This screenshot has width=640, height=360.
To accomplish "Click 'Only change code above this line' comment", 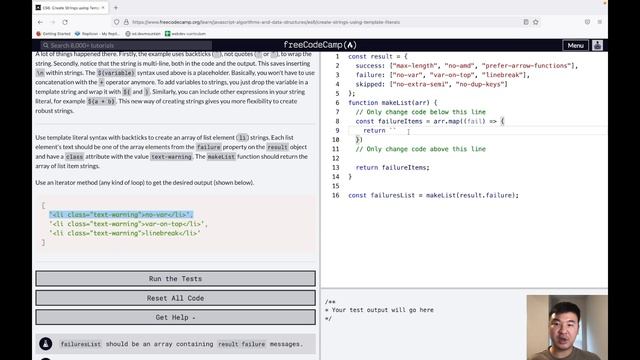I will [x=420, y=149].
